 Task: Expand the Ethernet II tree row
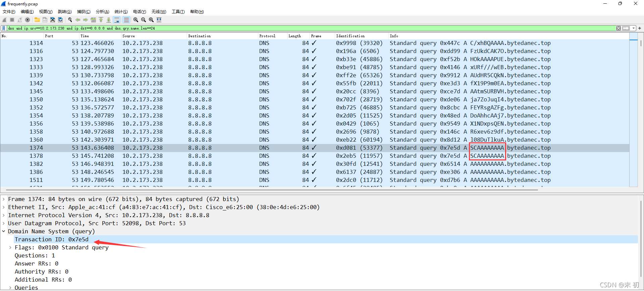click(x=3, y=207)
